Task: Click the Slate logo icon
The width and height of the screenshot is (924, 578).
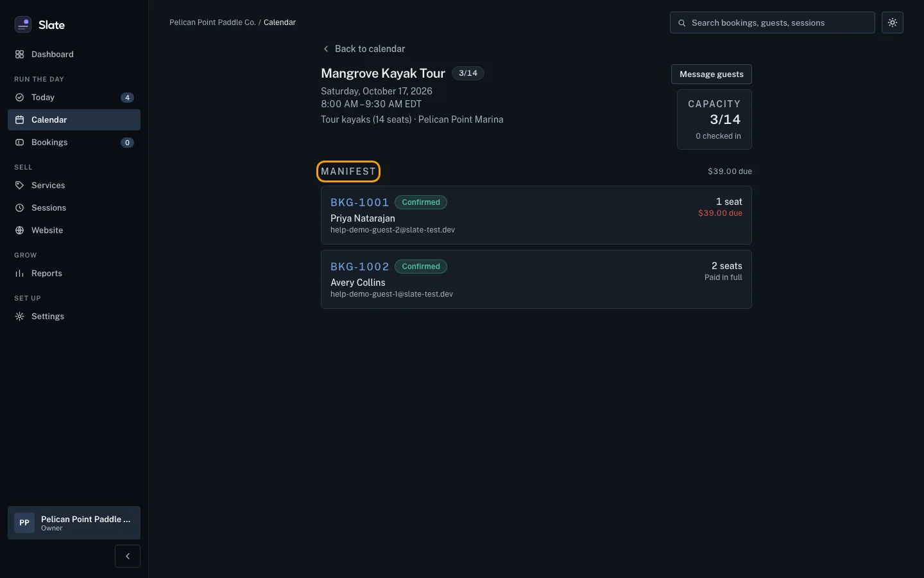Action: (23, 24)
